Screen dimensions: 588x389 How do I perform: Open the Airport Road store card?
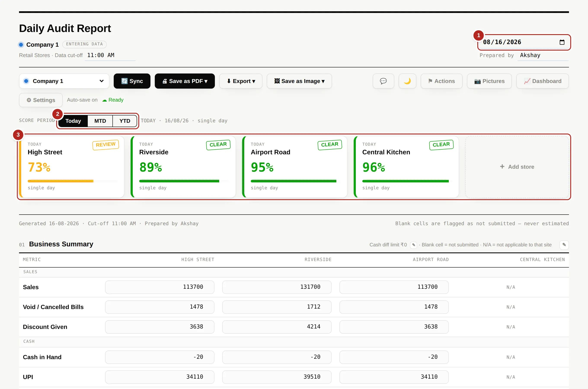[x=295, y=167]
